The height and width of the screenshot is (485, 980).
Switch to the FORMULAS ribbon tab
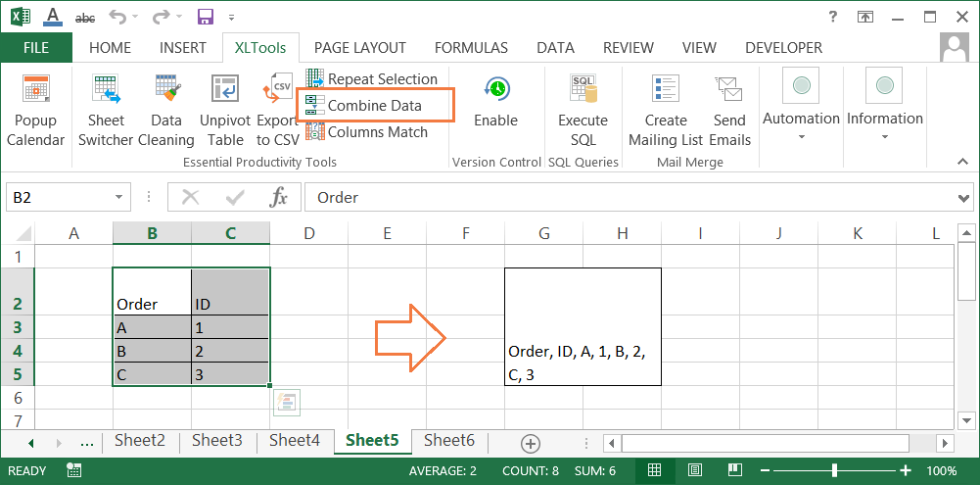click(x=471, y=47)
